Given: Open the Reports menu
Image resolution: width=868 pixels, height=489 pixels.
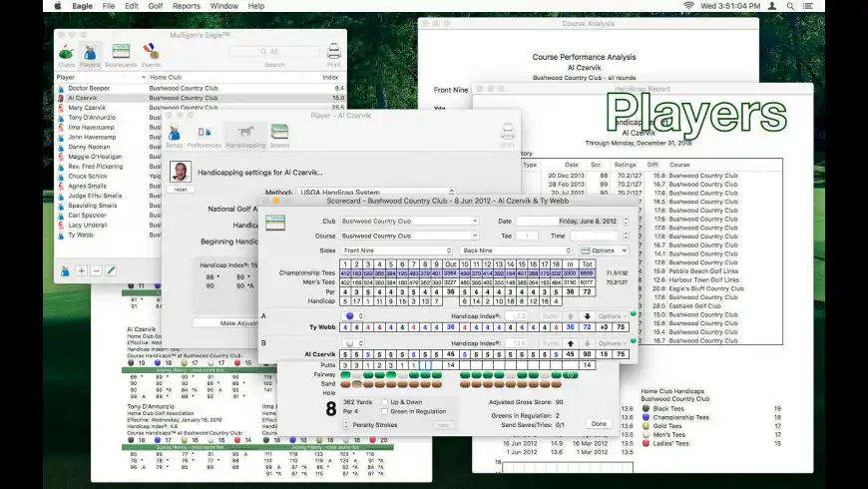Looking at the screenshot, I should pos(186,6).
